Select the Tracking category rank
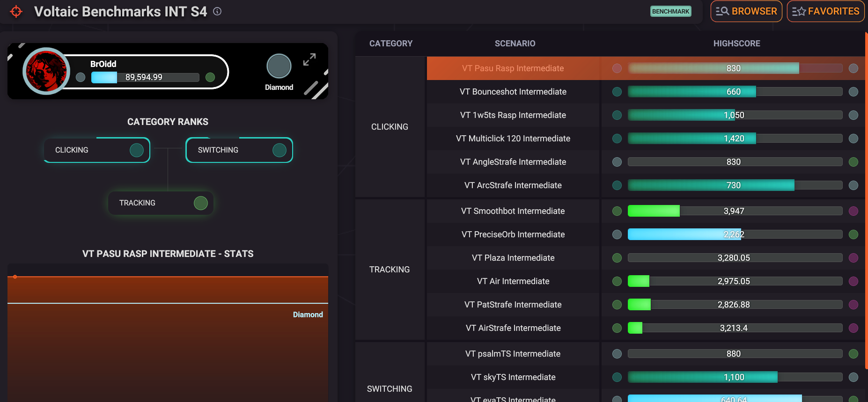 161,203
